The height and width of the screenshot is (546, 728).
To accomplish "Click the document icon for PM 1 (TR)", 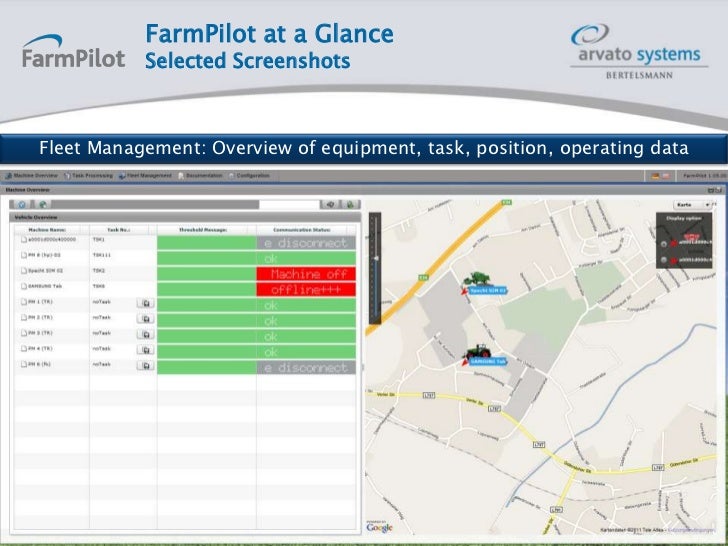I will point(24,302).
